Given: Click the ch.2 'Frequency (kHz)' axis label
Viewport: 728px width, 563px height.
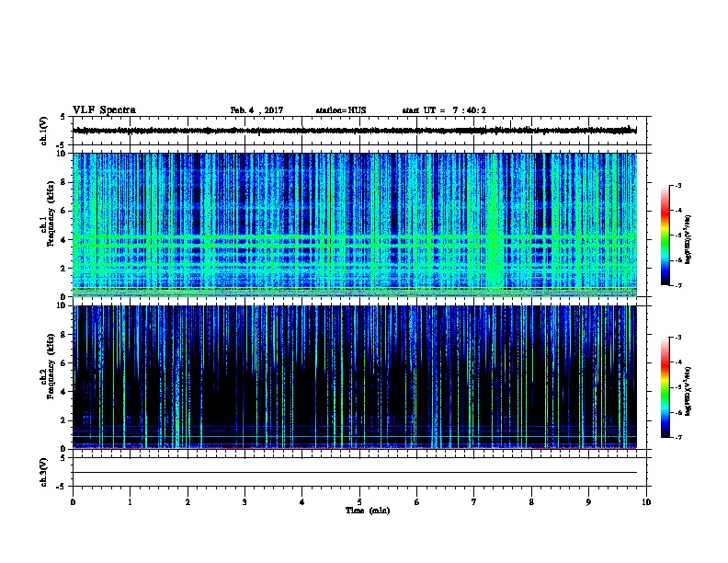Looking at the screenshot, I should click(x=51, y=366).
